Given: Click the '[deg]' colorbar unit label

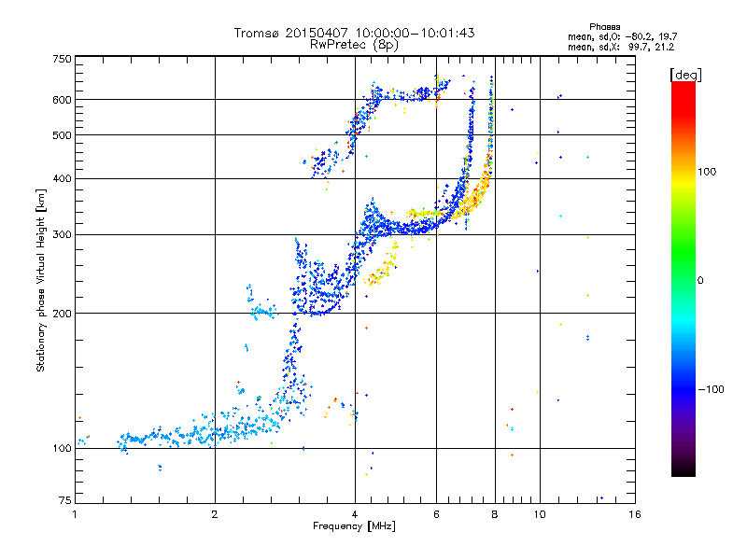Looking at the screenshot, I should pos(685,75).
